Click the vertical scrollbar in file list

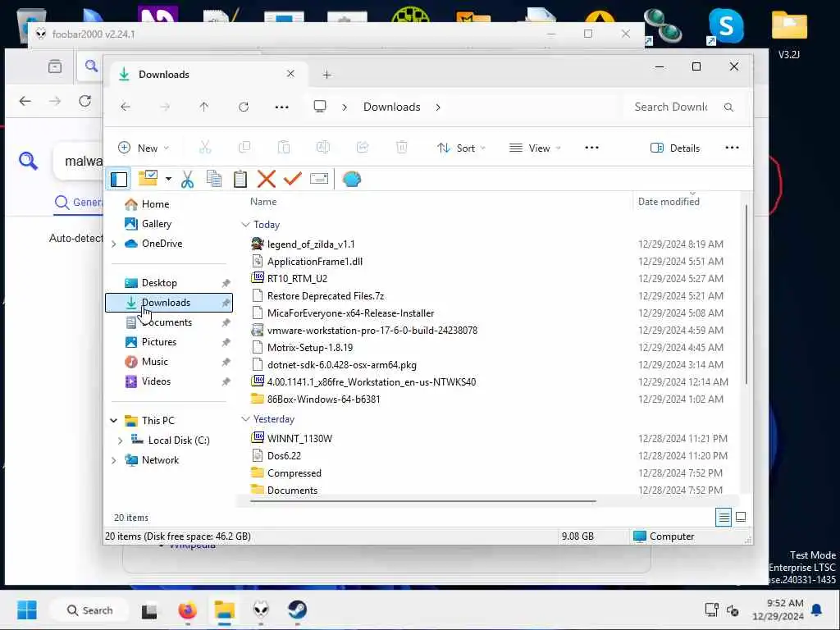(x=746, y=294)
